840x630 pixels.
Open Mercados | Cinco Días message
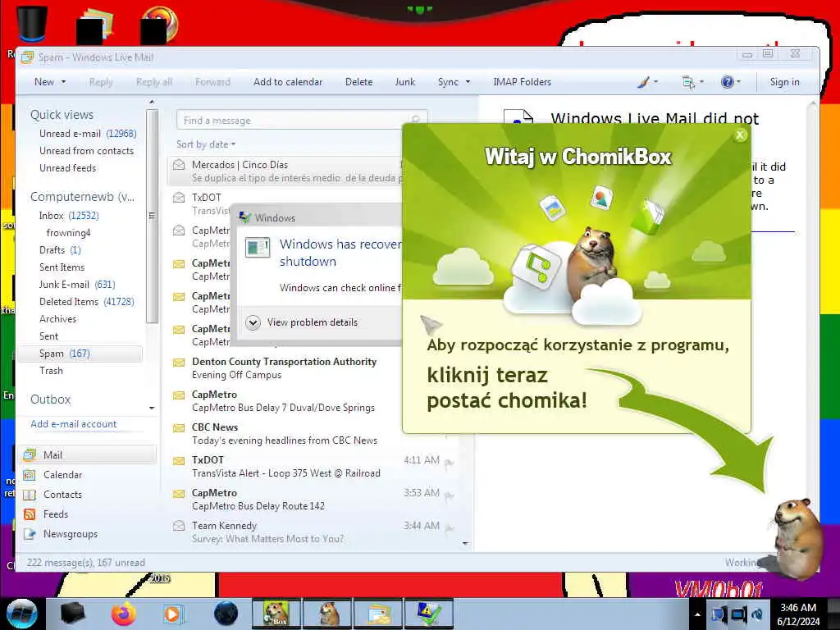click(x=285, y=171)
